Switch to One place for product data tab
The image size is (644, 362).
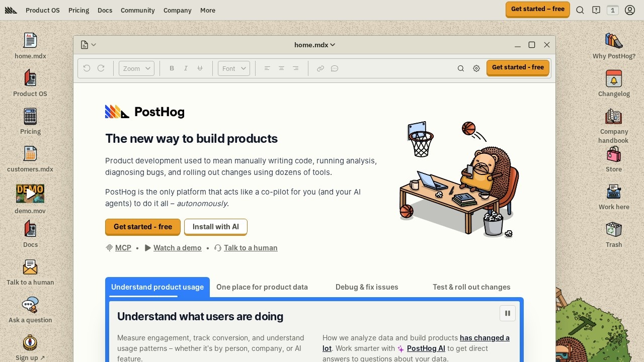(262, 287)
